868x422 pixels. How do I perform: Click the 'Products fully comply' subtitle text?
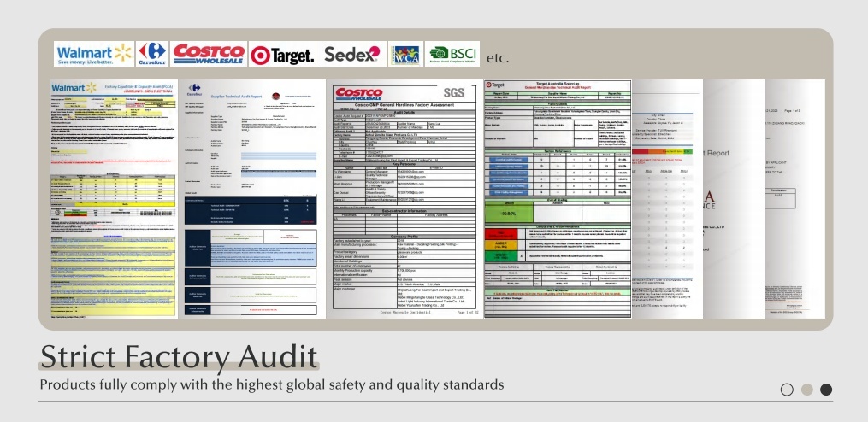(272, 384)
